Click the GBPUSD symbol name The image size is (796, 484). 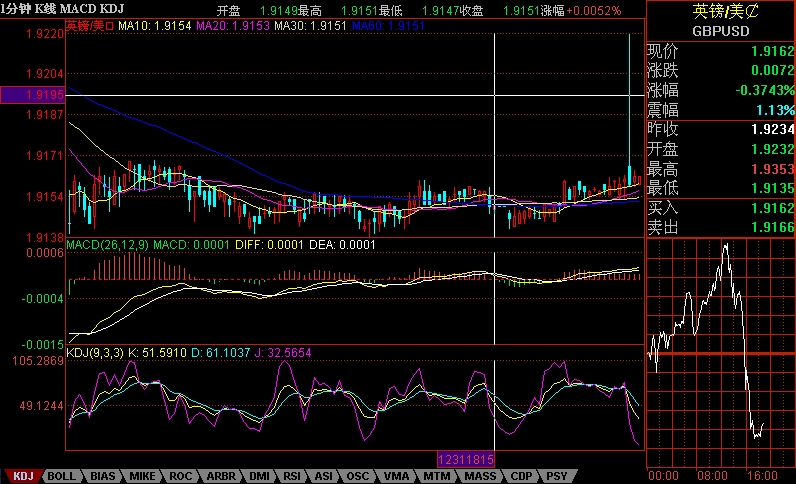point(721,31)
